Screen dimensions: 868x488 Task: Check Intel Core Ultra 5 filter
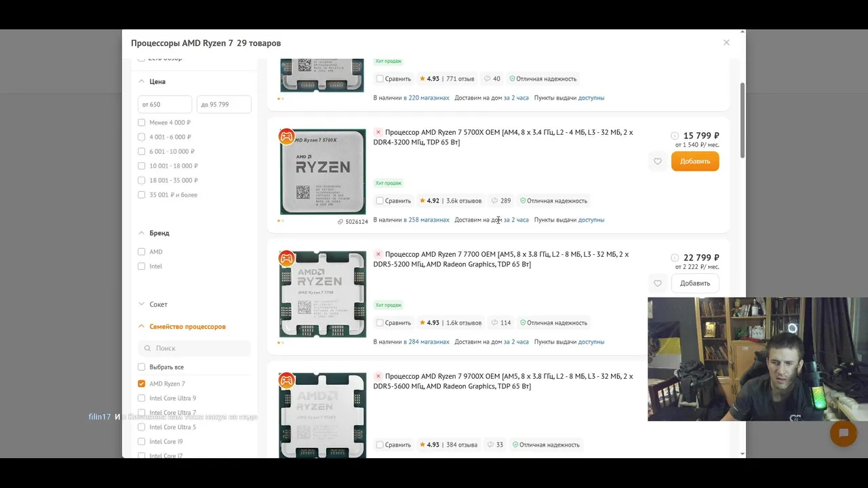coord(141,427)
